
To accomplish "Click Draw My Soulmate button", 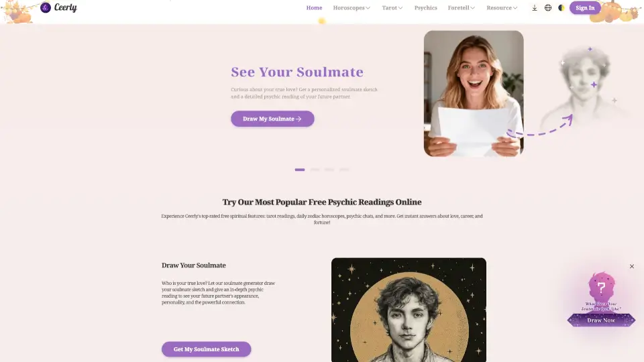I will 272,119.
